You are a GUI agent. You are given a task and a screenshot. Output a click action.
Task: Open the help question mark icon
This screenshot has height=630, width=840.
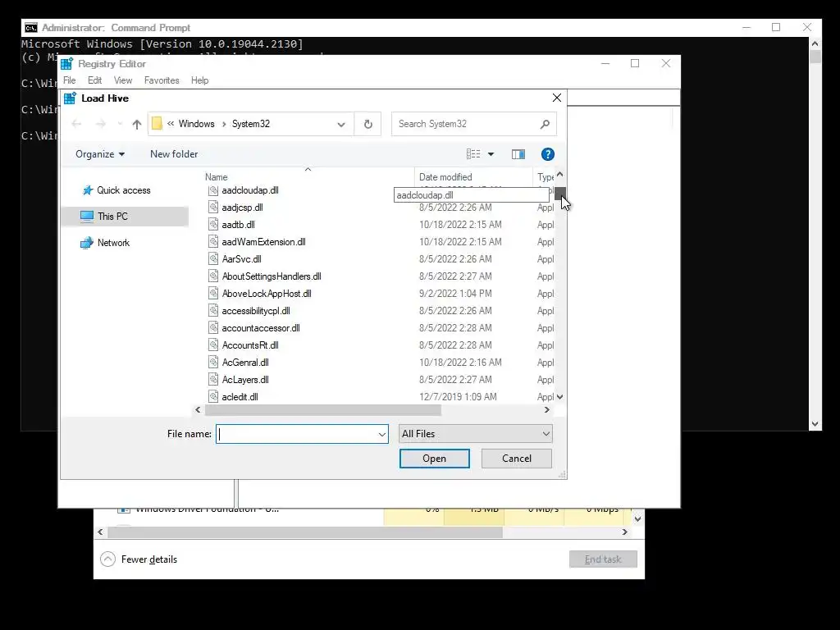pyautogui.click(x=547, y=154)
